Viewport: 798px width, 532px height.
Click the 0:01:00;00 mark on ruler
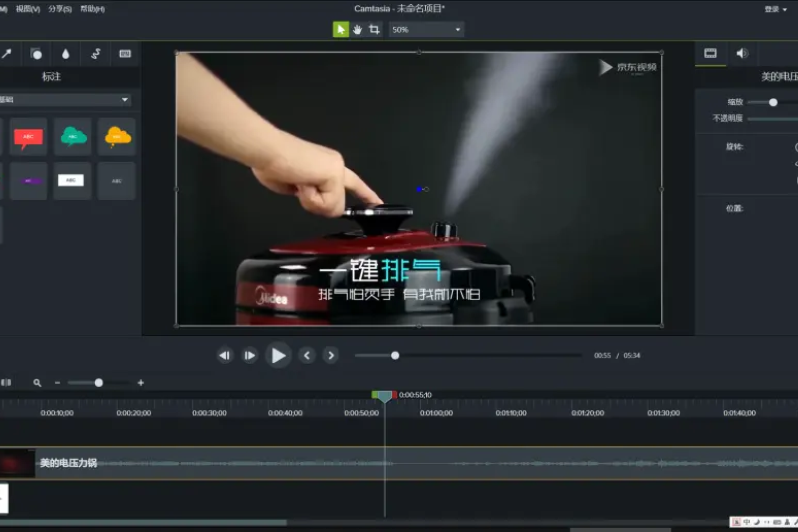(x=436, y=413)
